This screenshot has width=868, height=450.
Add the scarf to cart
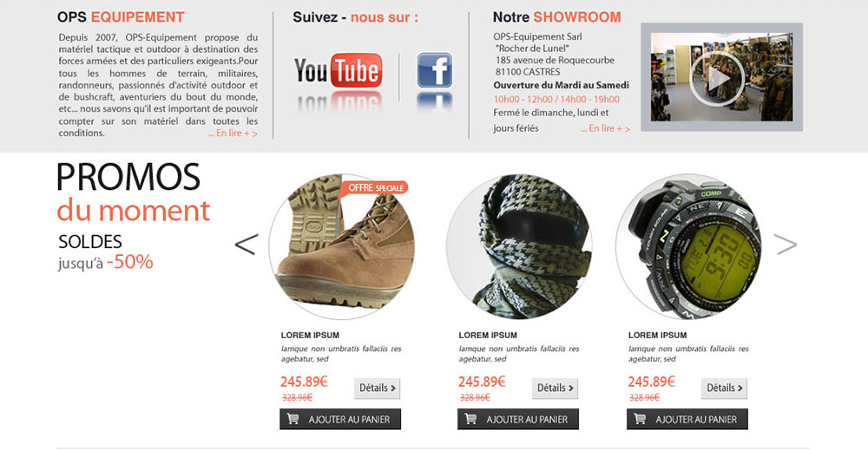coord(517,419)
